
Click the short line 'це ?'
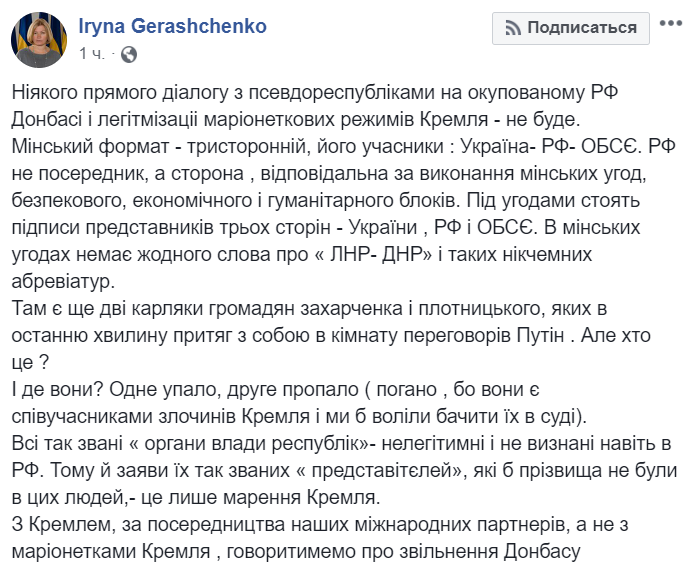click(x=30, y=362)
